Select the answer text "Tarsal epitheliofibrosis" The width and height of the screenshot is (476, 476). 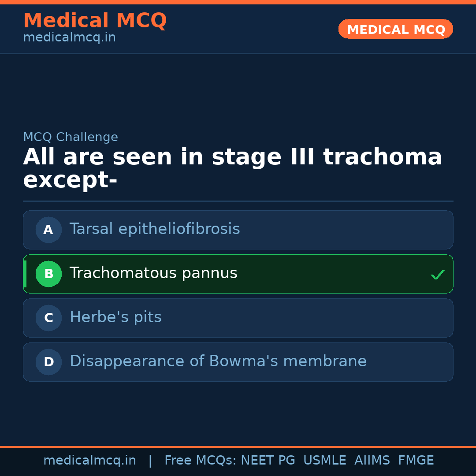(x=155, y=229)
